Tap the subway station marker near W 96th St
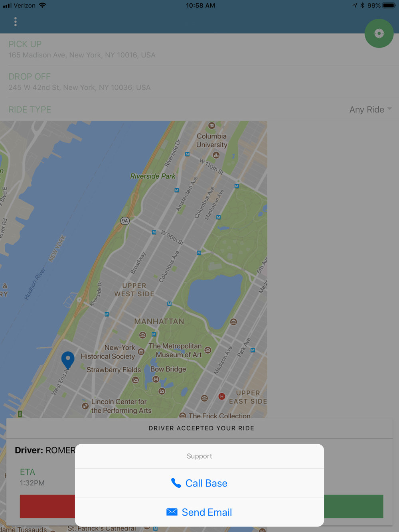The width and height of the screenshot is (399, 532). click(154, 232)
